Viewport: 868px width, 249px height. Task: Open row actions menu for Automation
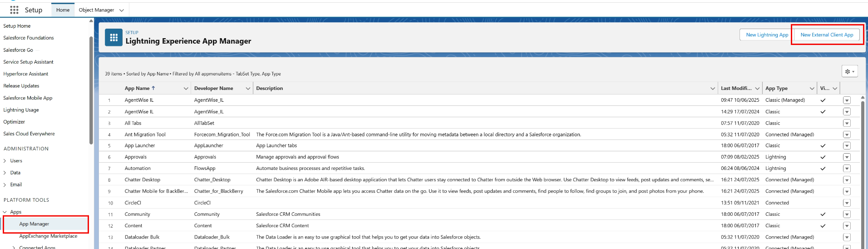click(847, 169)
